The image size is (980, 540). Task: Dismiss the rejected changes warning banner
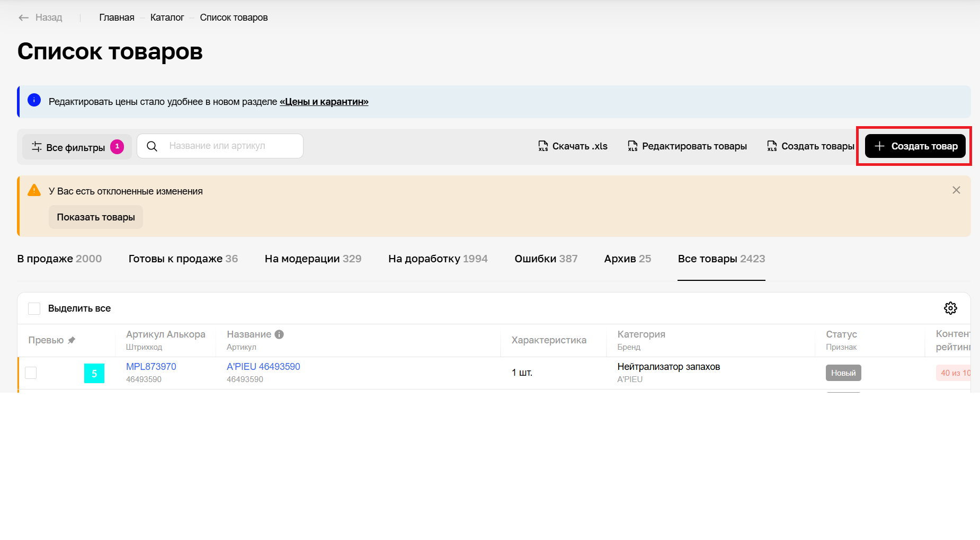coord(956,190)
